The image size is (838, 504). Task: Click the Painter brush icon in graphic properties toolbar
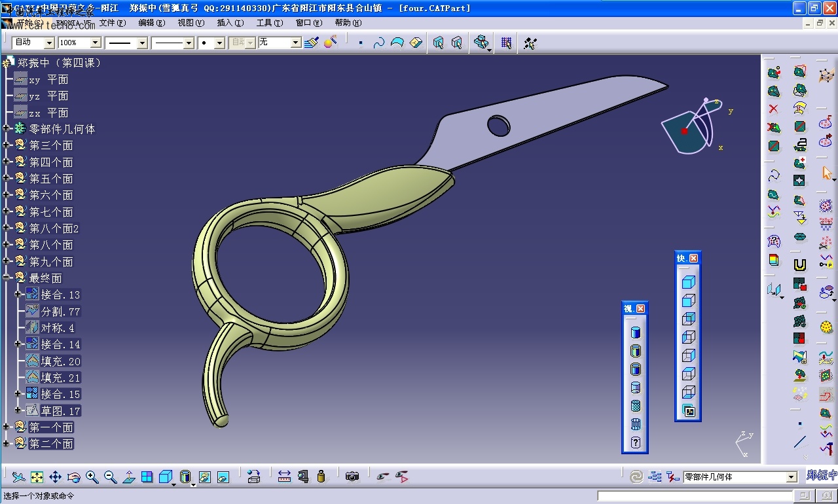click(x=312, y=43)
